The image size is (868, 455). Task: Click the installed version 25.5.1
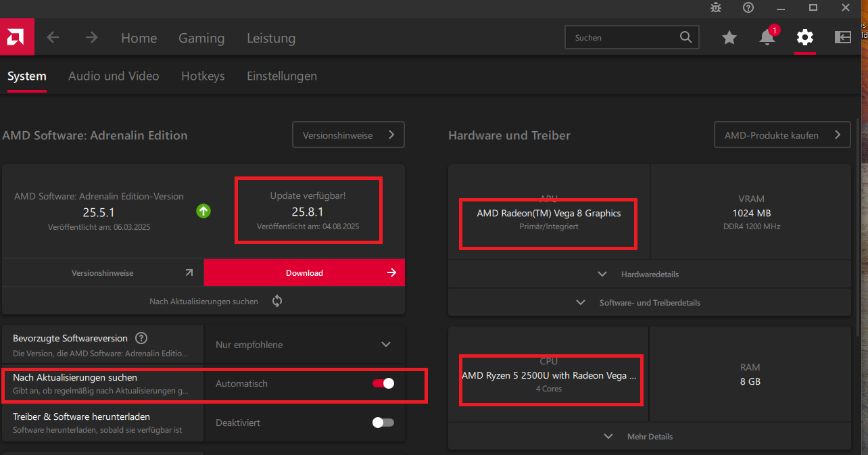[x=99, y=212]
